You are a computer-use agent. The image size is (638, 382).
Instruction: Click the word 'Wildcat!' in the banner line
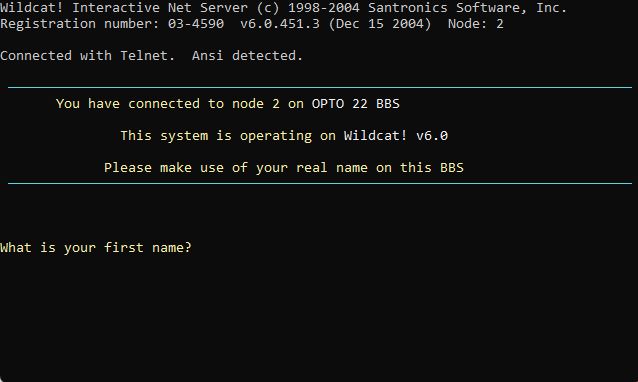point(375,135)
